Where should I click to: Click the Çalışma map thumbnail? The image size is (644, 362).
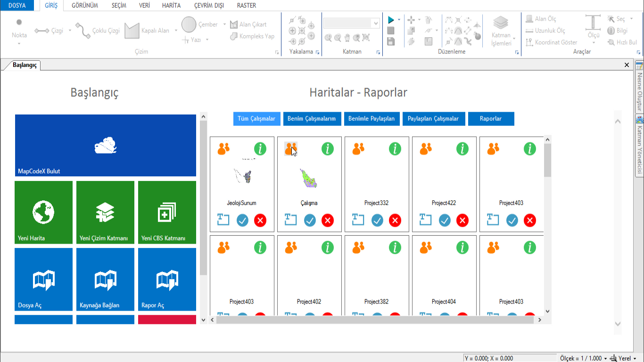coord(309,178)
